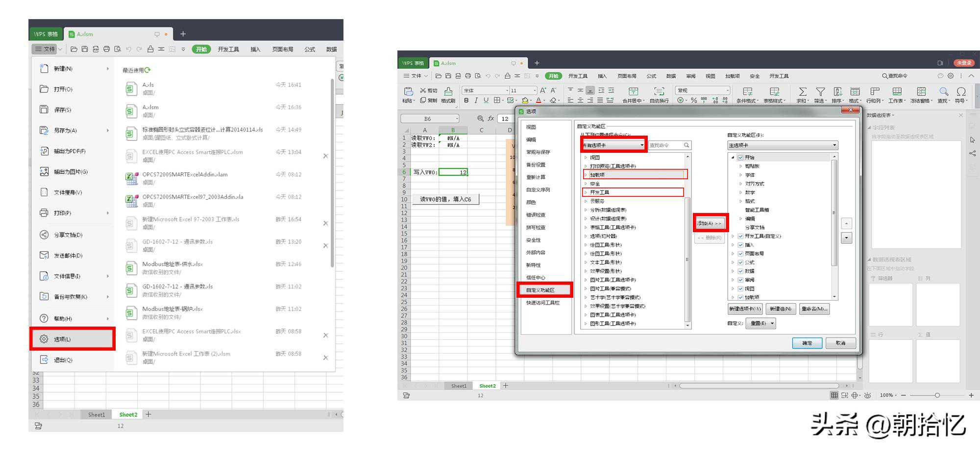This screenshot has width=980, height=451.
Task: Click the refresh icon beside 最近使用
Action: pos(147,70)
